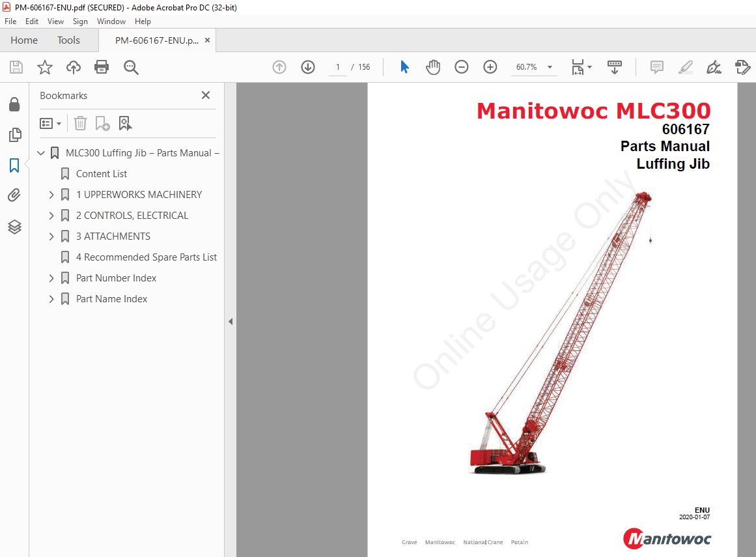Expand 2 CONTROLS, ELECTRICAL bookmark

pos(51,216)
